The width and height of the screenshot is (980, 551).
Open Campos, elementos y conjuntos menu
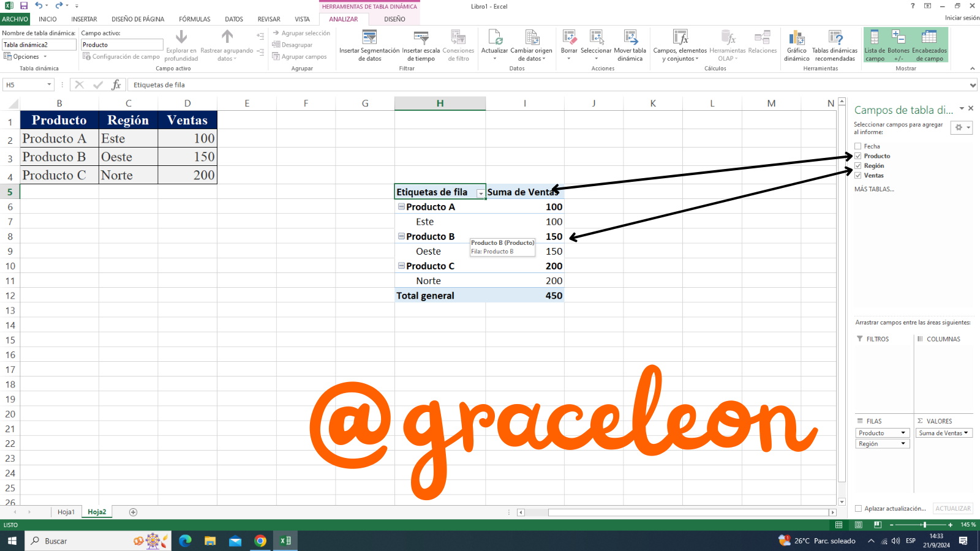680,45
